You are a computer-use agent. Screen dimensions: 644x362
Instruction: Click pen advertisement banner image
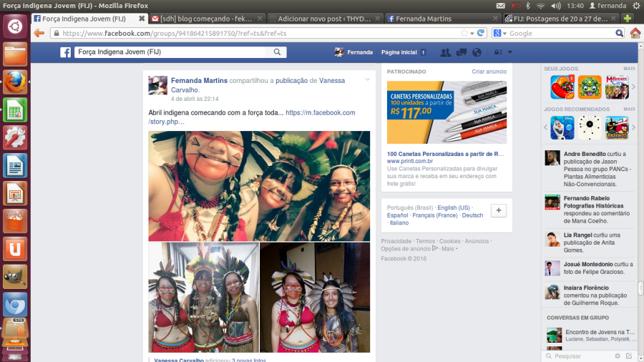coord(447,112)
